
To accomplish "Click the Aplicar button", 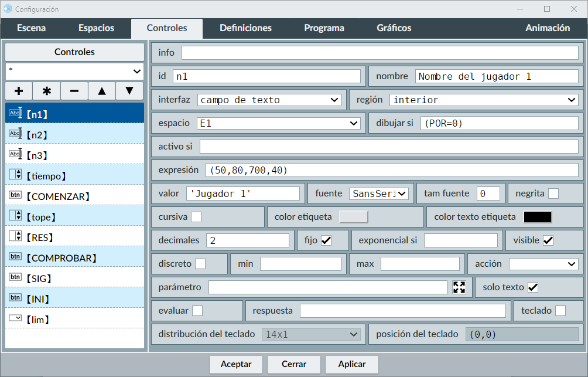I will (352, 364).
